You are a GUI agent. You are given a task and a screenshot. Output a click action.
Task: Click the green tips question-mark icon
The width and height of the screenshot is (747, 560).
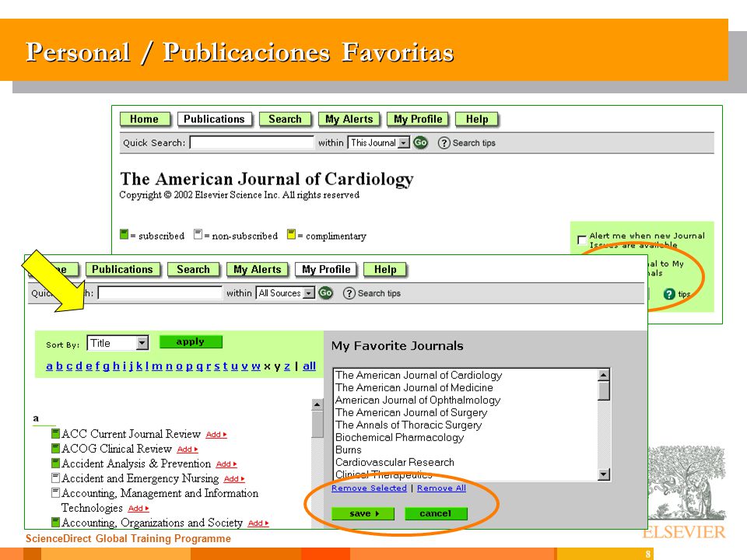669,294
